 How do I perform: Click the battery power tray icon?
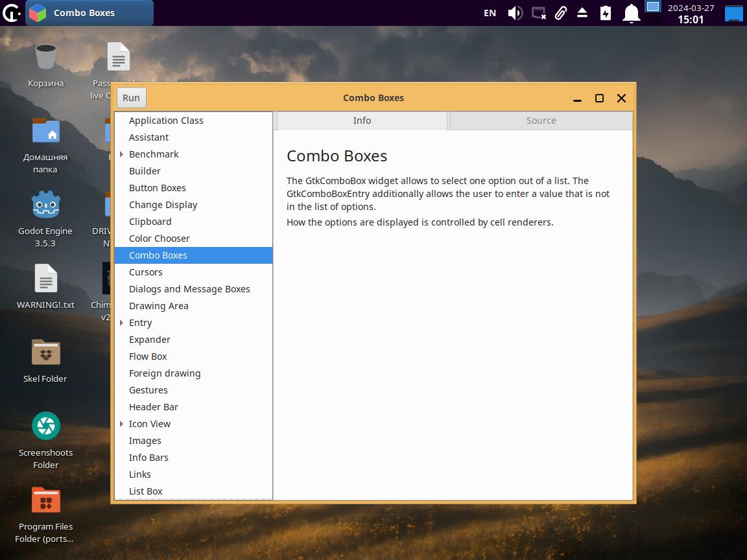coord(606,13)
